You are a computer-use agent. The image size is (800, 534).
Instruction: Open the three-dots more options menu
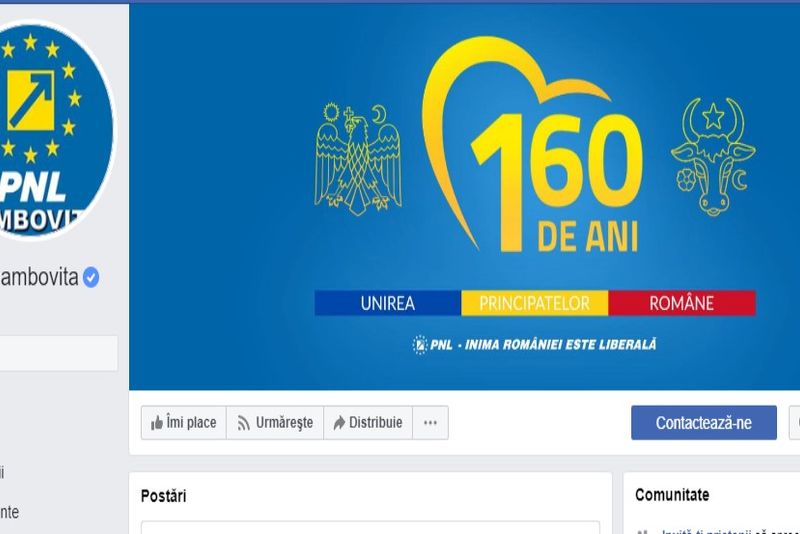pos(430,422)
